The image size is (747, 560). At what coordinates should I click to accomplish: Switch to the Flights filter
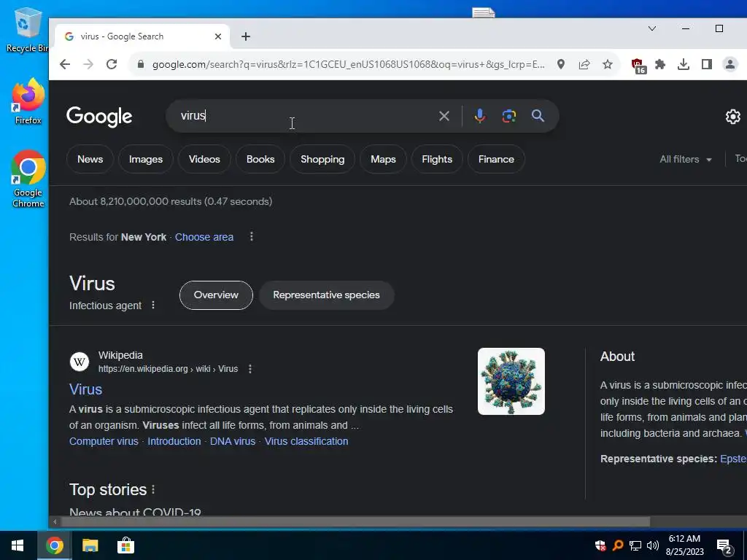pos(437,160)
